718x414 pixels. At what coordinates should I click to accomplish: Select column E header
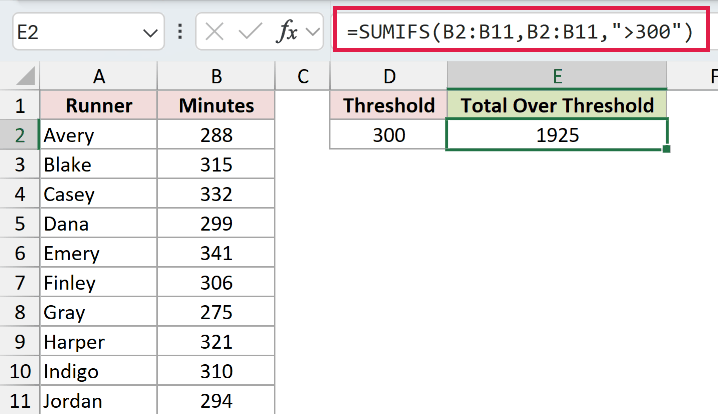pos(557,76)
